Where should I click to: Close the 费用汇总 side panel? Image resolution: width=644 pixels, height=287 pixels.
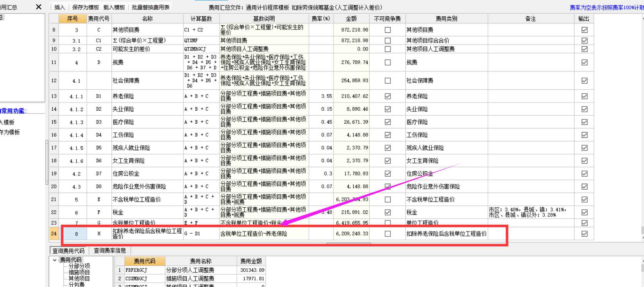click(x=39, y=7)
